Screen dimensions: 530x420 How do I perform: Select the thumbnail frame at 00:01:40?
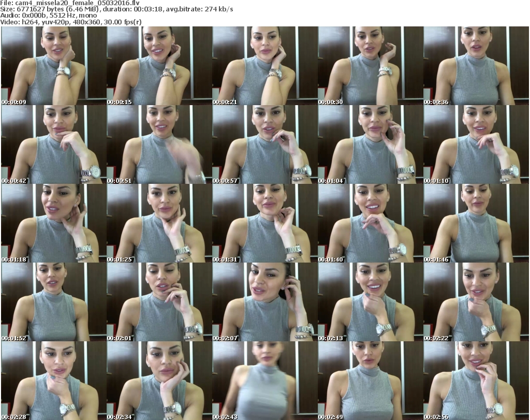(x=371, y=223)
